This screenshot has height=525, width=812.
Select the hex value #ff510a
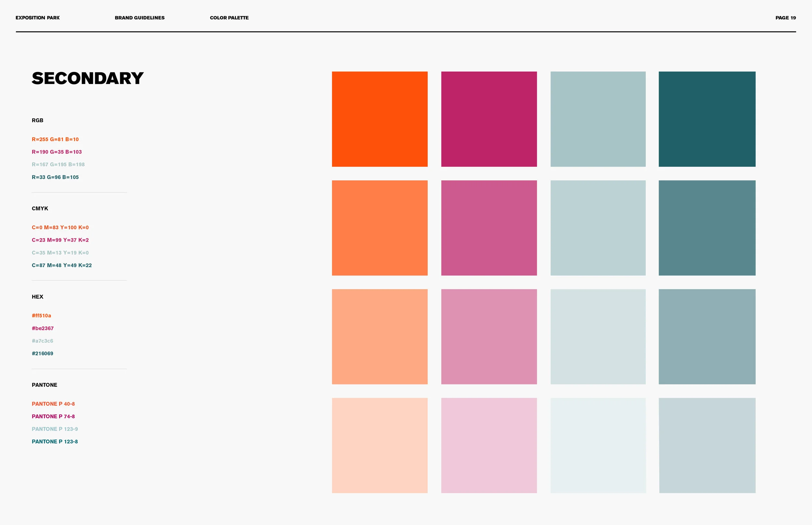click(x=41, y=316)
